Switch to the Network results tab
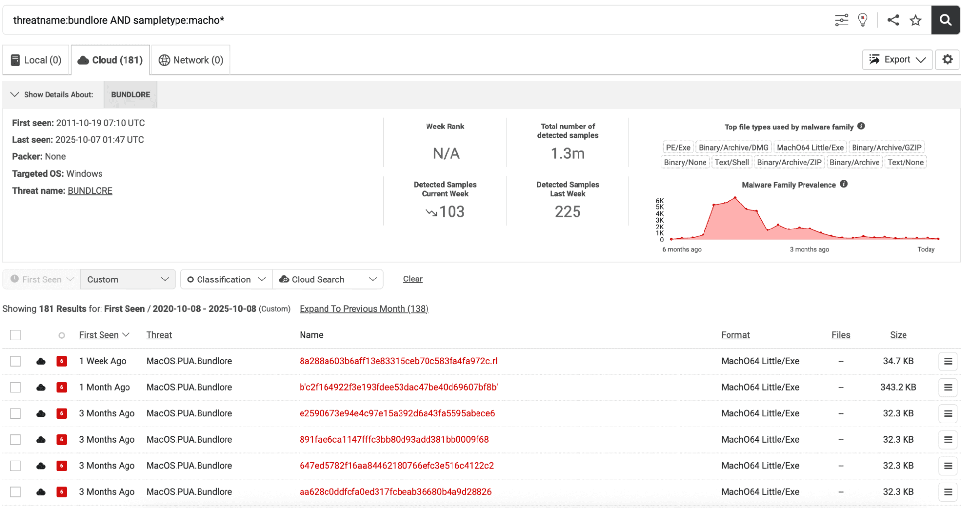 [191, 59]
